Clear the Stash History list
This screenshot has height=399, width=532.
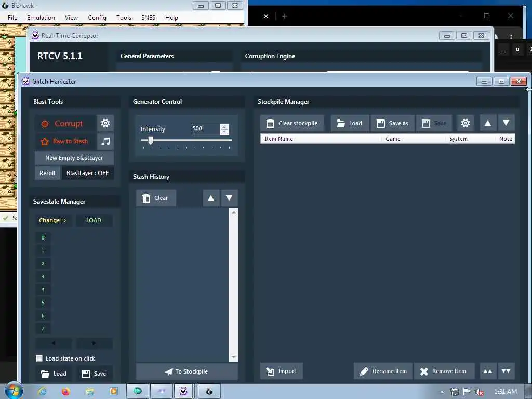(156, 198)
